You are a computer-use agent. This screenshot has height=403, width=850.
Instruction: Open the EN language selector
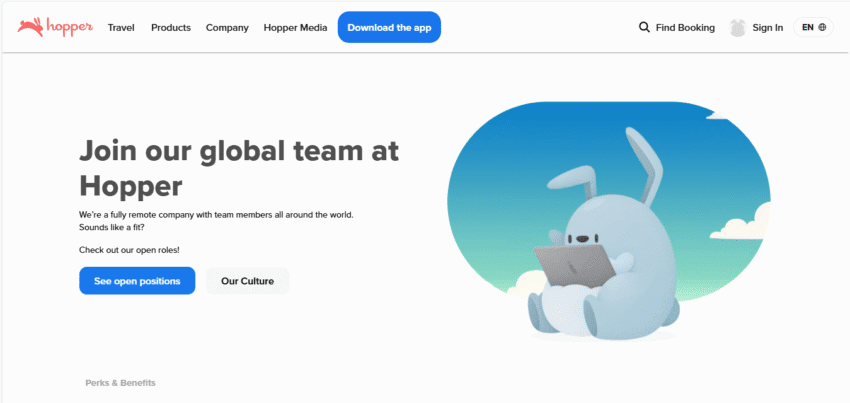point(813,27)
